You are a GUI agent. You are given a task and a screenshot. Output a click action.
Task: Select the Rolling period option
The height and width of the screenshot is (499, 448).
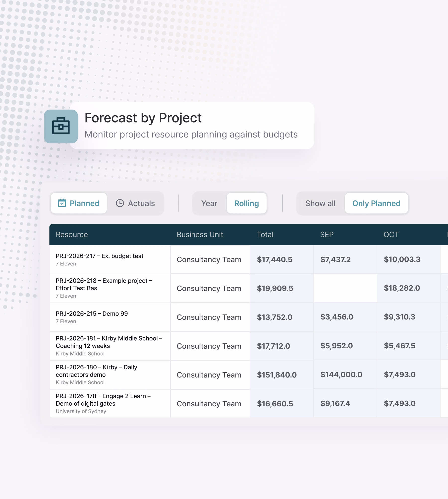click(247, 203)
